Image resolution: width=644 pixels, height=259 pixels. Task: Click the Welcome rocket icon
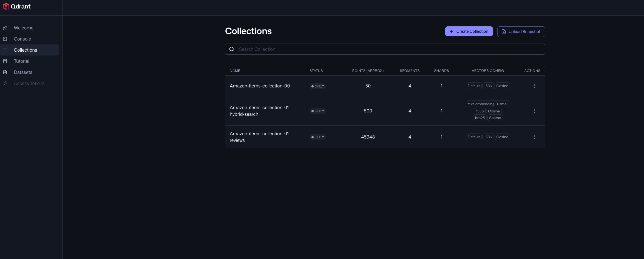(x=5, y=28)
